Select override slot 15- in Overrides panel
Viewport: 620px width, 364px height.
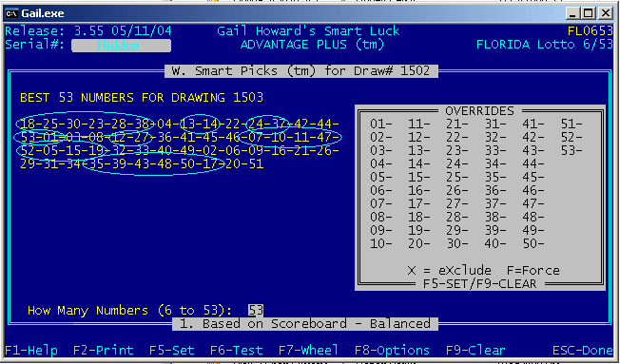coord(419,177)
